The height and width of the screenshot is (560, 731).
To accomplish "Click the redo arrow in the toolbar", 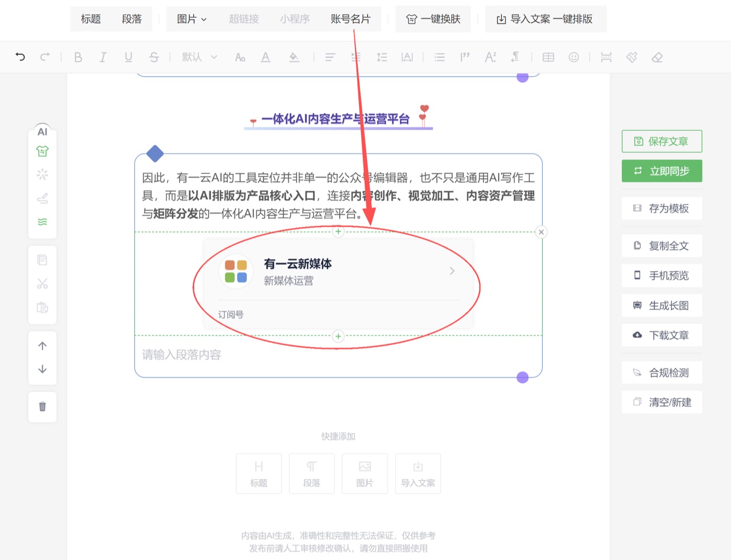I will click(45, 57).
